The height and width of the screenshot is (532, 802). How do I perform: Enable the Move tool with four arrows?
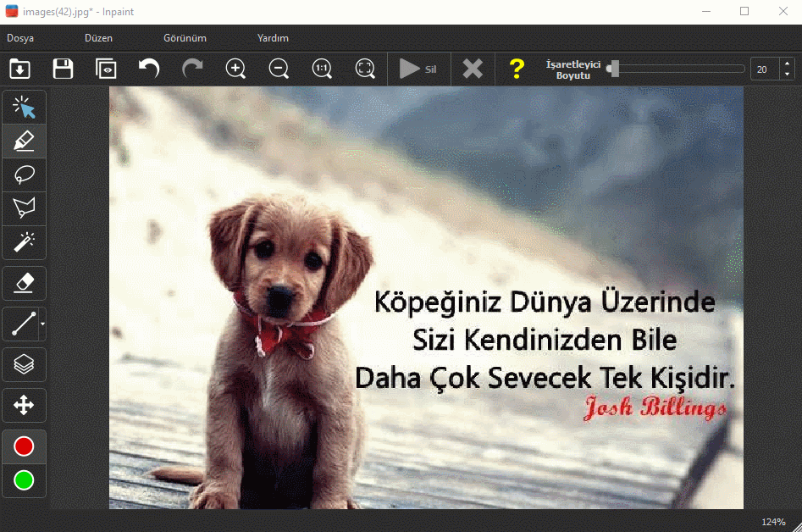coord(24,405)
